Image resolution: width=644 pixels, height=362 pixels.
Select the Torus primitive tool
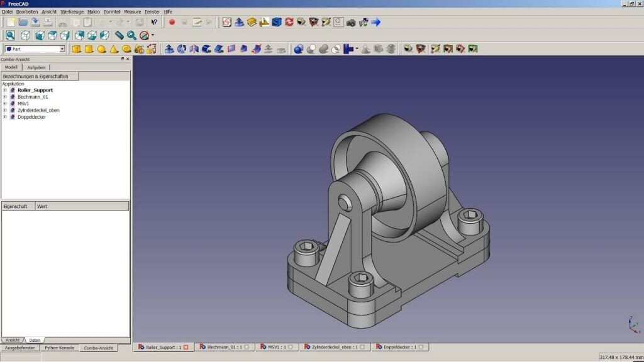(x=126, y=48)
